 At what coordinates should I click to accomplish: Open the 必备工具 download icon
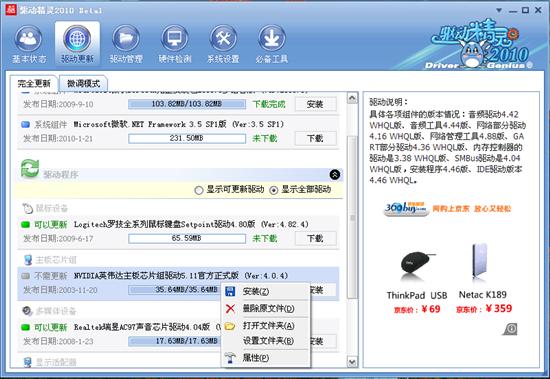pyautogui.click(x=272, y=39)
